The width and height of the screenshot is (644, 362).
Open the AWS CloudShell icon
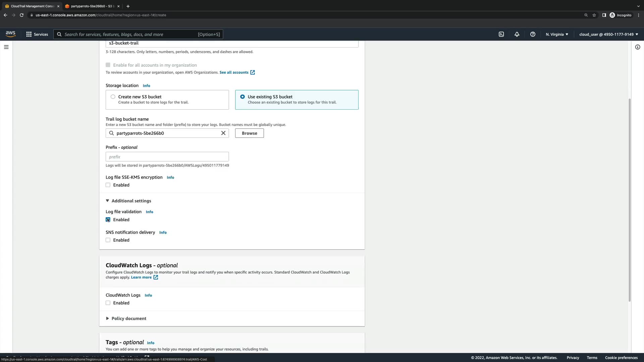pyautogui.click(x=501, y=34)
